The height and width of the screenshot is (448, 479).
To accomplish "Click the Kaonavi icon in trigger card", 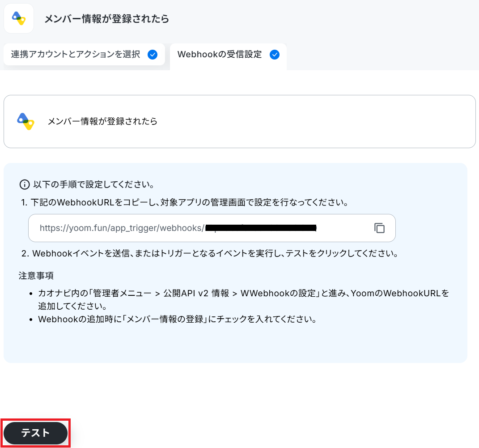I will [x=25, y=121].
